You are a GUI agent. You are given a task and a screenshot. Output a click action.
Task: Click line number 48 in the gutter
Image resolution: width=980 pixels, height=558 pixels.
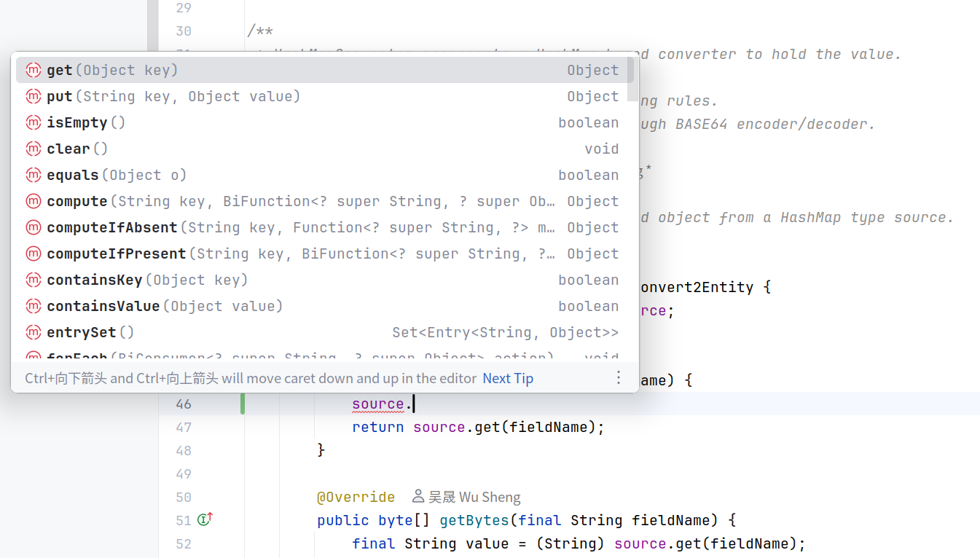coord(184,451)
